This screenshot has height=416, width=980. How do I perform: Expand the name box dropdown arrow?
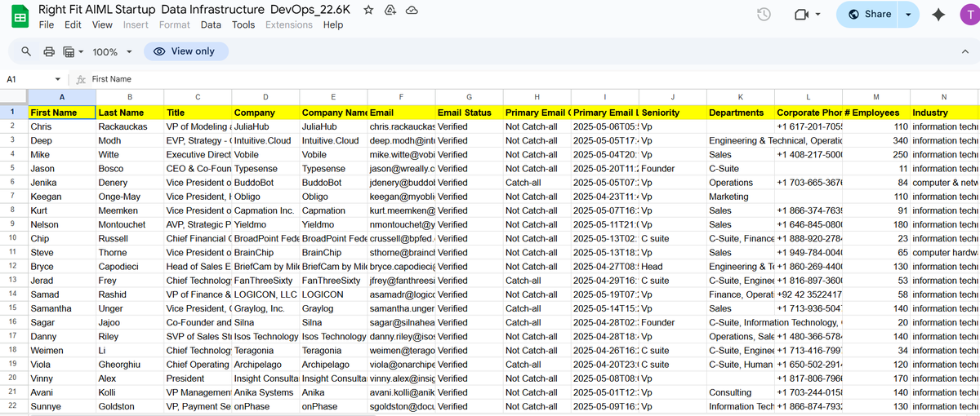(x=57, y=79)
